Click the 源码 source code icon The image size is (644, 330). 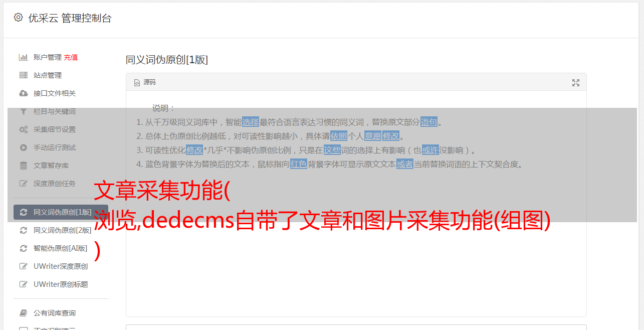pyautogui.click(x=137, y=83)
